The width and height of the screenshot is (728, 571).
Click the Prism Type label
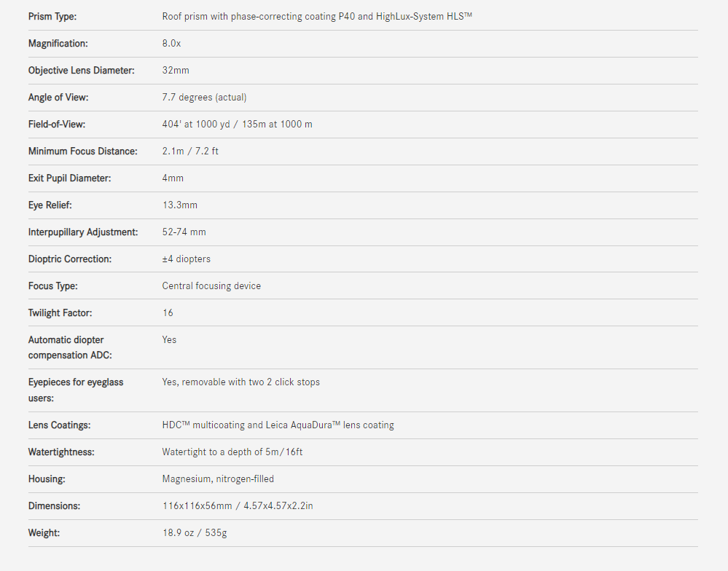(52, 16)
